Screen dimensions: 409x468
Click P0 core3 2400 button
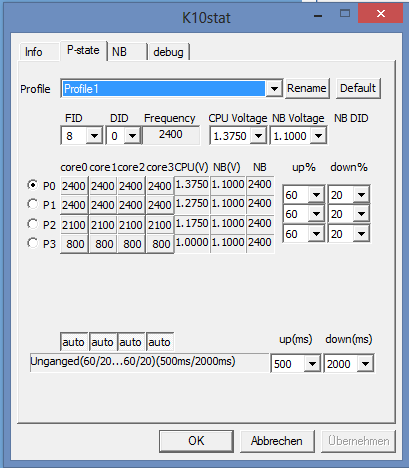pos(160,186)
